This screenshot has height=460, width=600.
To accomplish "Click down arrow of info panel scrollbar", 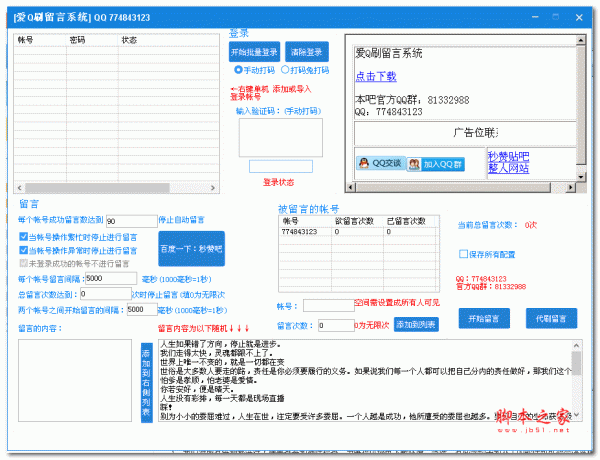I will [x=581, y=176].
